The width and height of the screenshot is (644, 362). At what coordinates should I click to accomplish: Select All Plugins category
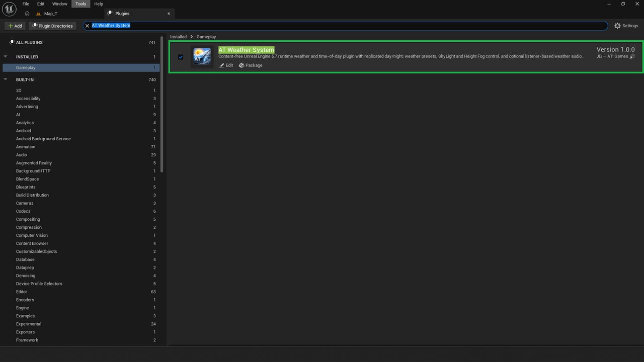80,43
